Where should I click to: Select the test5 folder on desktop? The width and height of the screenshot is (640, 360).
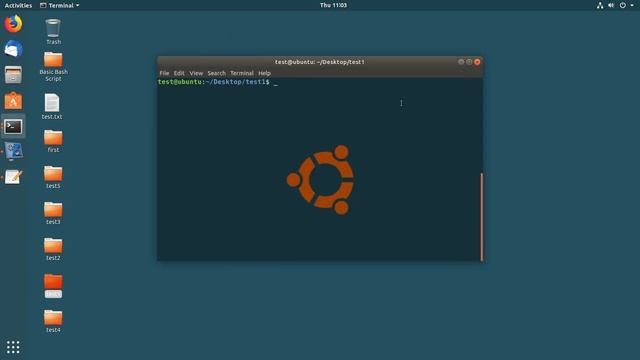[x=53, y=177]
